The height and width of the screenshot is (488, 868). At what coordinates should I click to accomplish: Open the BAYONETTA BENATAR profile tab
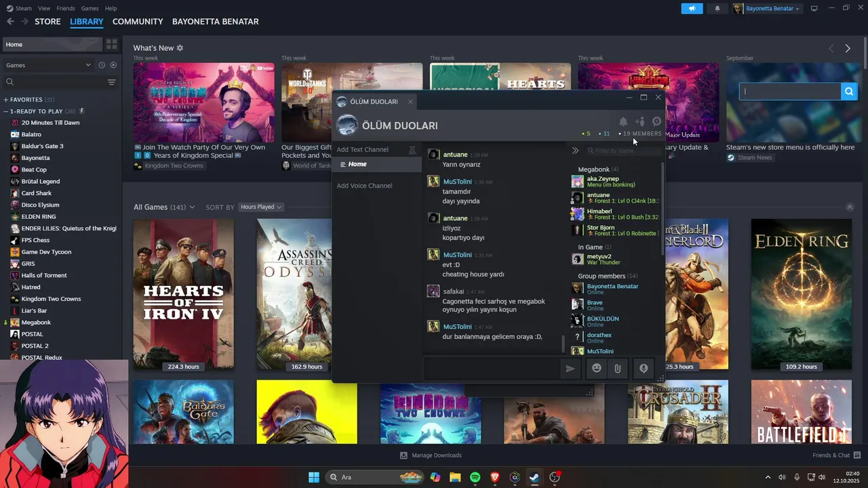[x=215, y=22]
